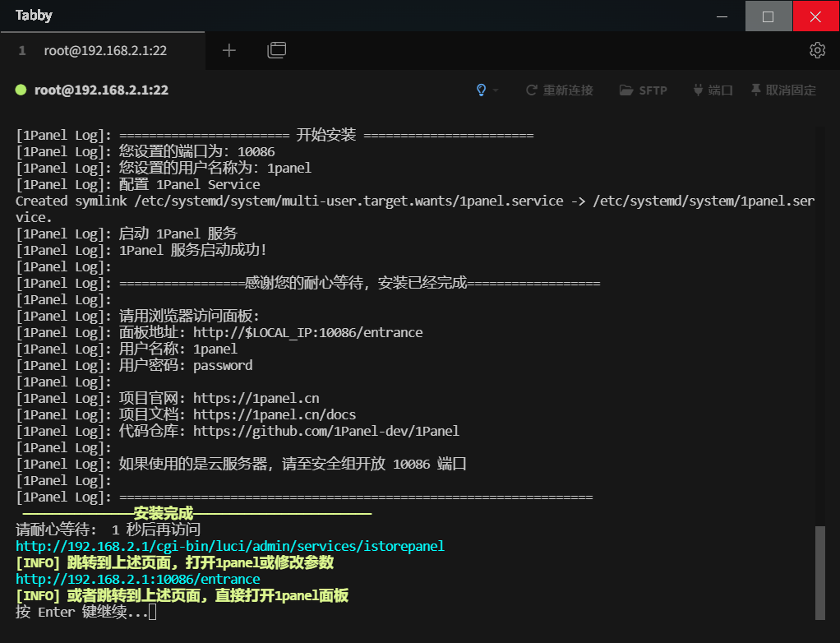Open the 端口 ports button
Image resolution: width=840 pixels, height=643 pixels.
pyautogui.click(x=713, y=90)
